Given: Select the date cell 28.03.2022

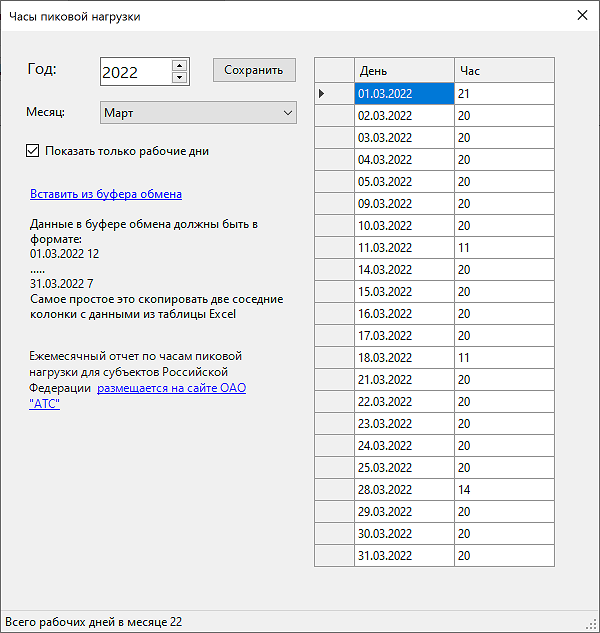Looking at the screenshot, I should click(x=405, y=490).
